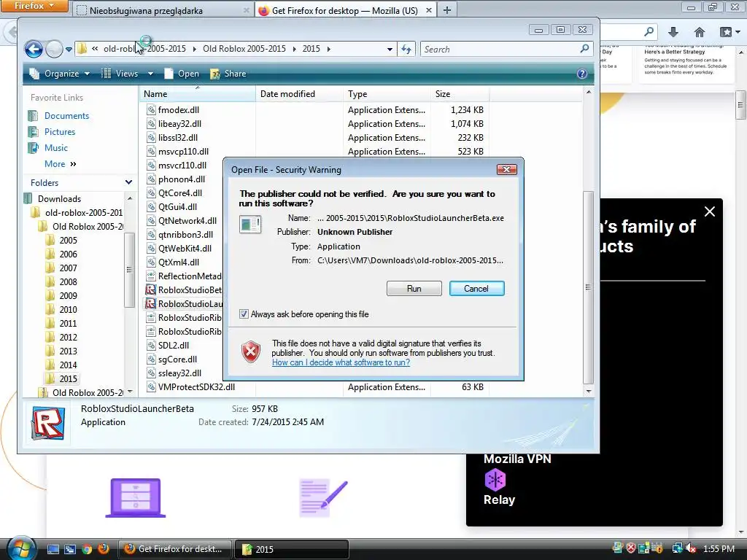Launch Firefox from the quick launch
The width and height of the screenshot is (747, 560).
coord(103,548)
